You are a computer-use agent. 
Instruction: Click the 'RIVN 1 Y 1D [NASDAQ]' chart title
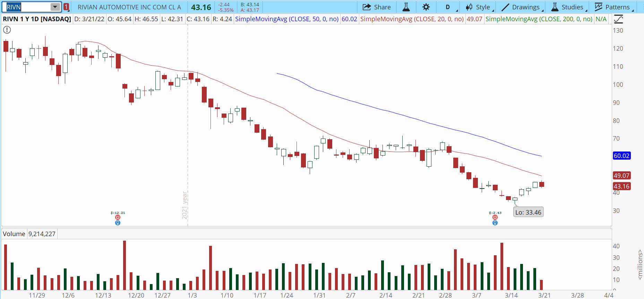coord(37,19)
